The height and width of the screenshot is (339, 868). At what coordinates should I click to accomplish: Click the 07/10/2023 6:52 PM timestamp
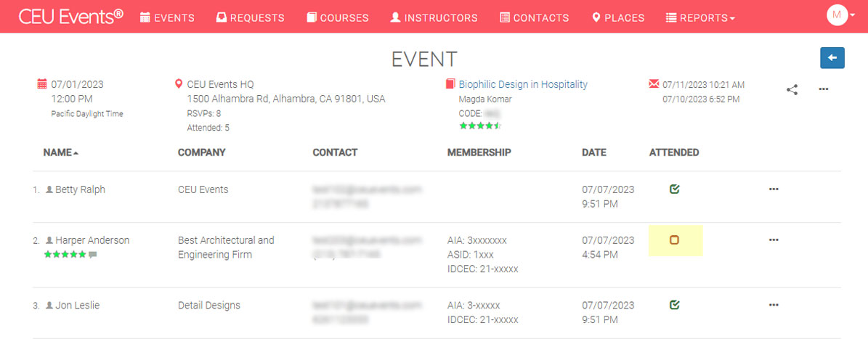[701, 99]
